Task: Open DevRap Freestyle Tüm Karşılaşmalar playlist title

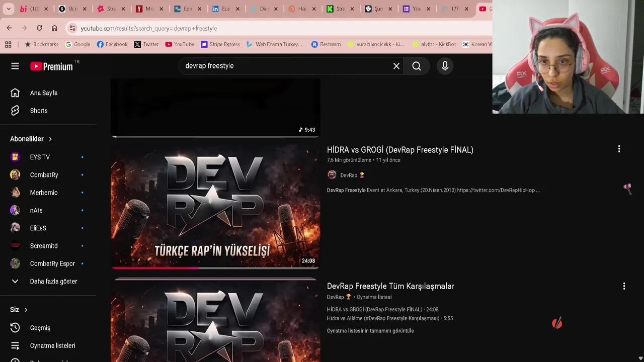Action: (390, 286)
